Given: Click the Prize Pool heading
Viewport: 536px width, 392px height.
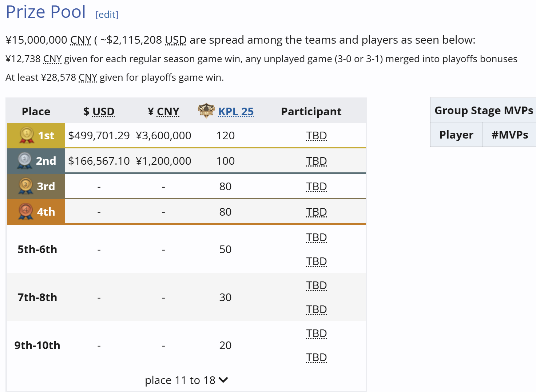Looking at the screenshot, I should click(46, 12).
